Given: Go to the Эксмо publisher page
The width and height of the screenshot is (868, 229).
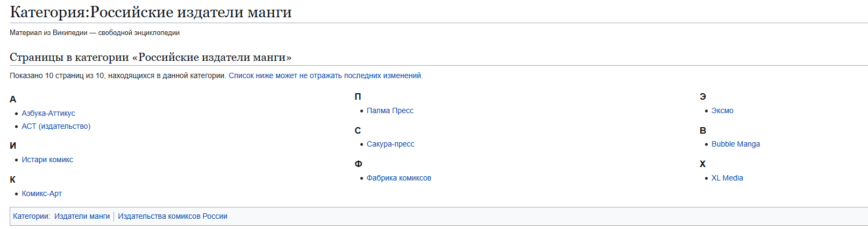Looking at the screenshot, I should (x=722, y=110).
